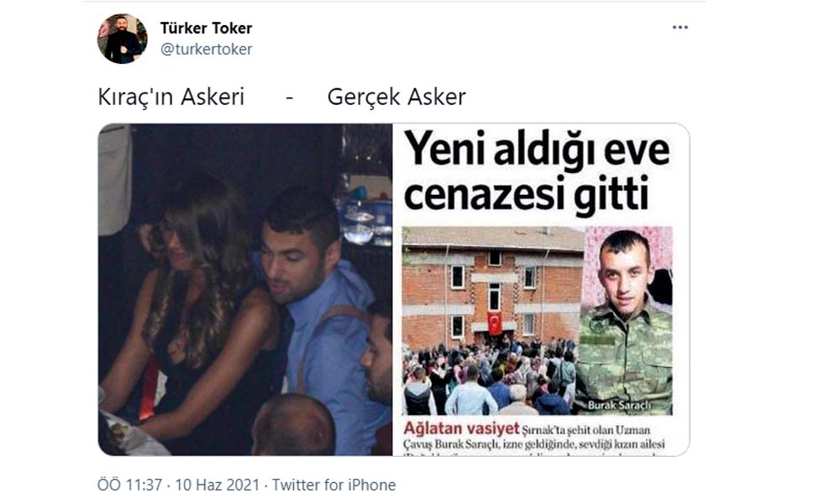840x504 pixels.
Task: Visit the @turkertoker handle link
Action: pyautogui.click(x=207, y=50)
